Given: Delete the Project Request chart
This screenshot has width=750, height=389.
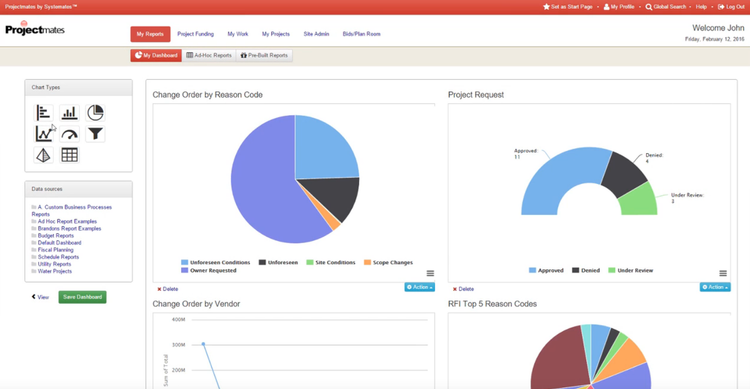Looking at the screenshot, I should (463, 289).
